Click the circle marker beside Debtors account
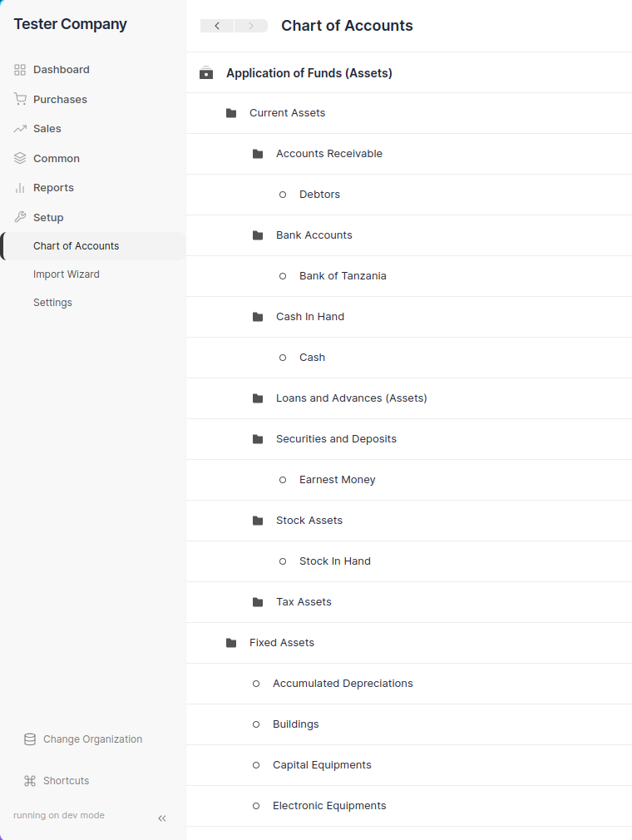632x840 pixels. pos(283,195)
